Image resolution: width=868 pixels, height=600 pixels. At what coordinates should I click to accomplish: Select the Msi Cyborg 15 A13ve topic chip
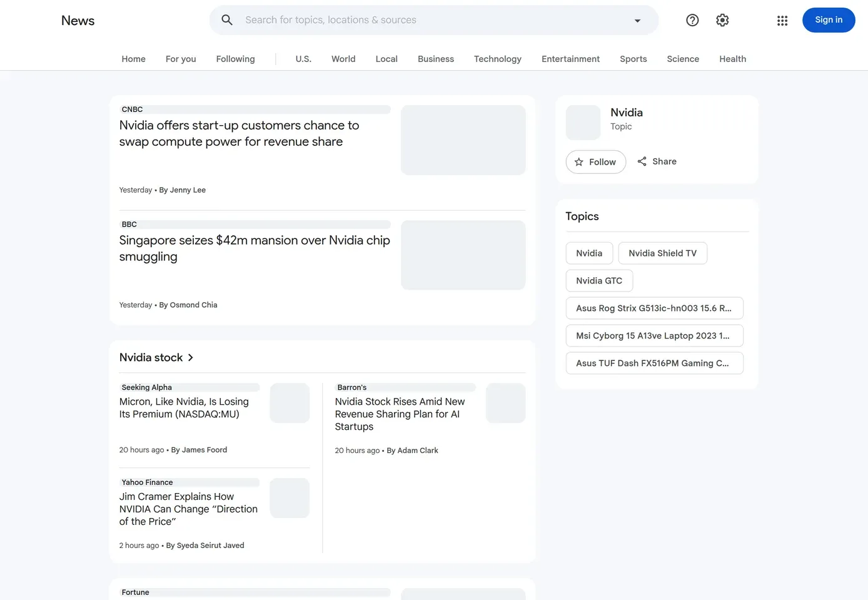coord(654,336)
